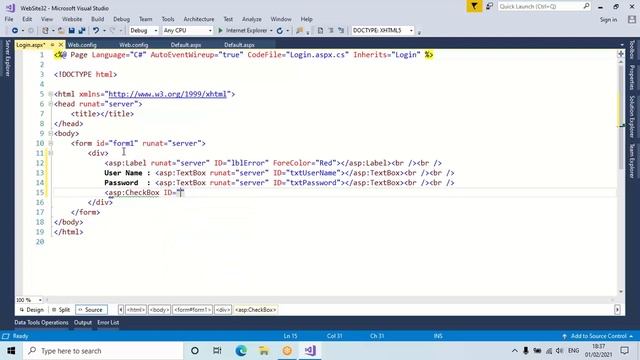Click the Visual Studio logo icon
Viewport: 640px width, 360px height.
click(10, 8)
